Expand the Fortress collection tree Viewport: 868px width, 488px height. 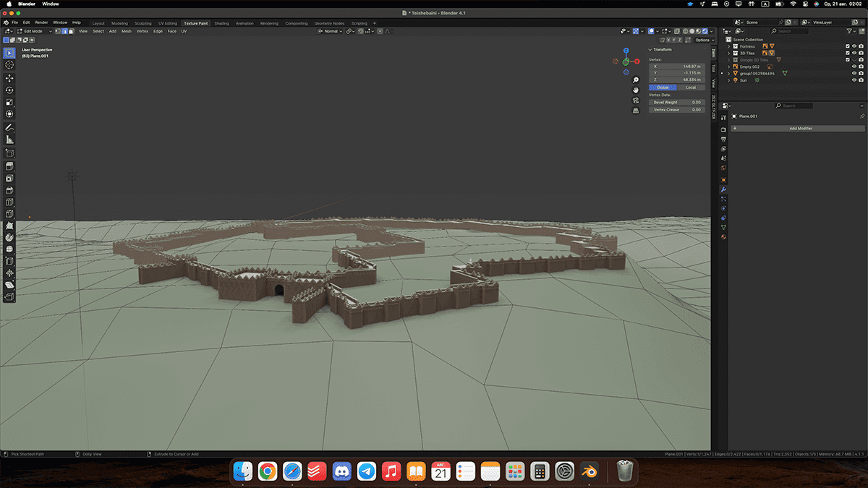coord(729,46)
